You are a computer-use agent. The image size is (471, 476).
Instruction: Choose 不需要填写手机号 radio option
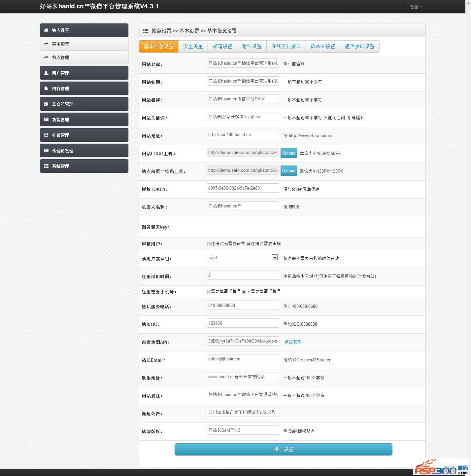244,292
